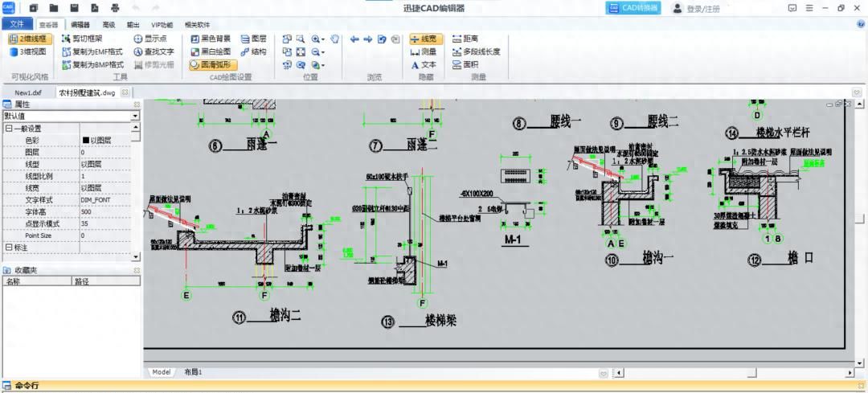Click the print icon in title bar

pos(115,8)
